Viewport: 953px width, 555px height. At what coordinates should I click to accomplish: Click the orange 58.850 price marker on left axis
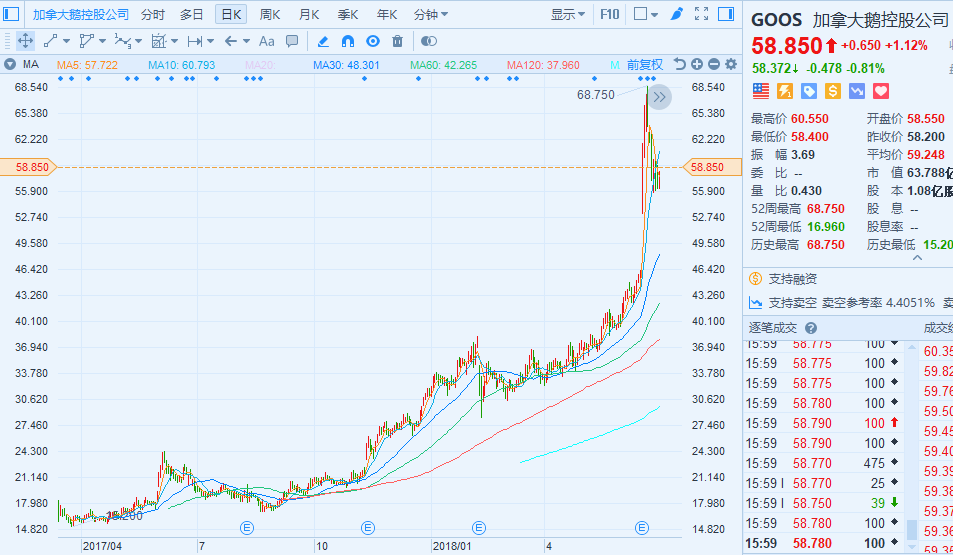tap(28, 167)
